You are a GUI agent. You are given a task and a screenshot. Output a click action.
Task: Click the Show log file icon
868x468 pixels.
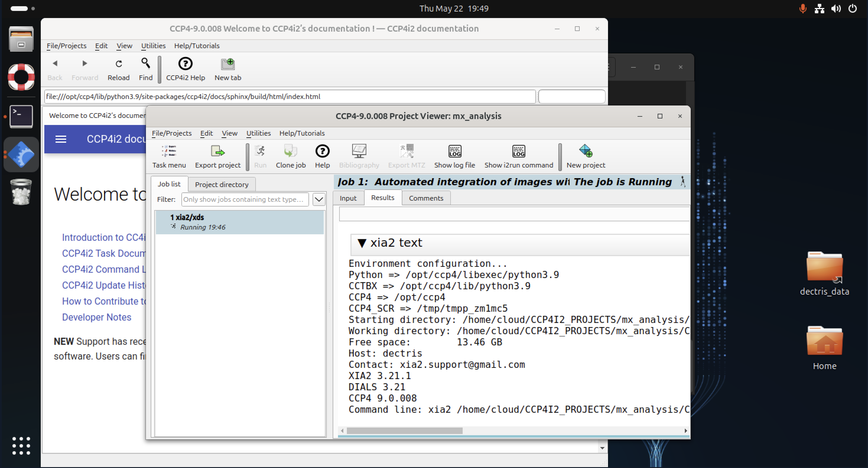click(x=455, y=156)
